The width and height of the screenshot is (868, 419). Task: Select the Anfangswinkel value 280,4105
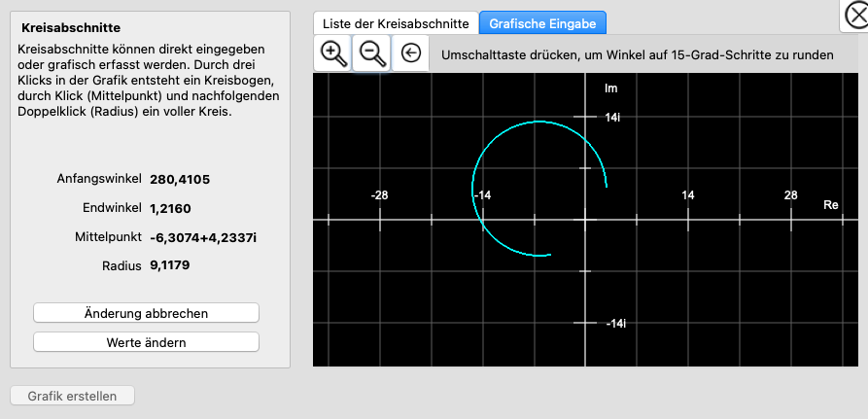point(180,179)
